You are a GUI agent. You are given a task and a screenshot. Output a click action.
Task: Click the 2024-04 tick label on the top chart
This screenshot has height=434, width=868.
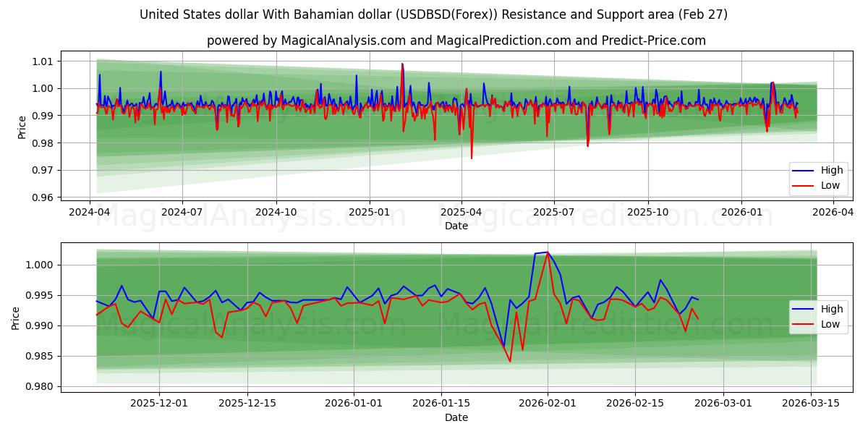point(90,212)
